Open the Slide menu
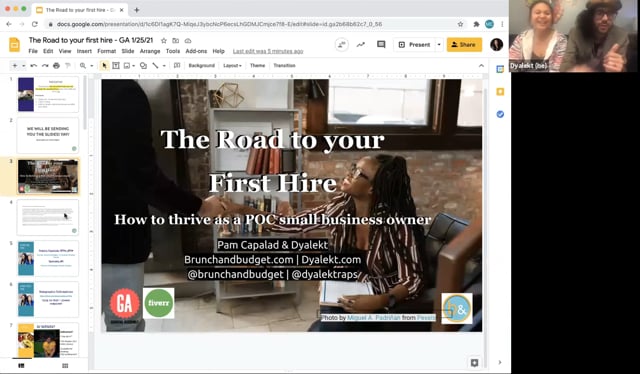The width and height of the screenshot is (640, 374). pyautogui.click(x=128, y=51)
